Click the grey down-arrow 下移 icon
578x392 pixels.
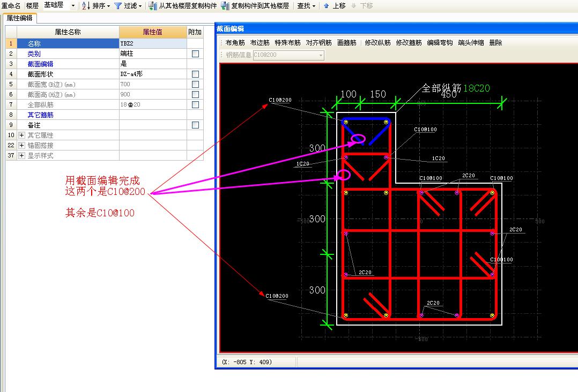click(x=354, y=6)
